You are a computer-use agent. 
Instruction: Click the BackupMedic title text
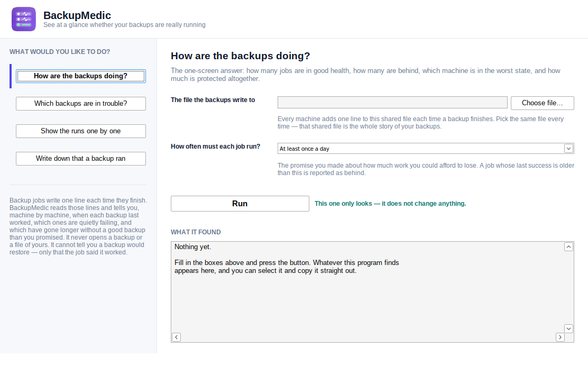pos(77,15)
